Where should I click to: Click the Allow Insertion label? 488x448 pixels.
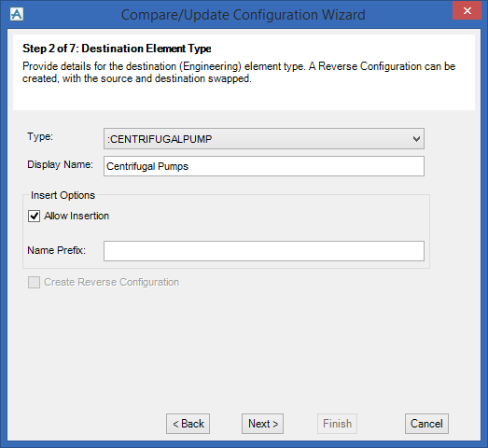77,216
